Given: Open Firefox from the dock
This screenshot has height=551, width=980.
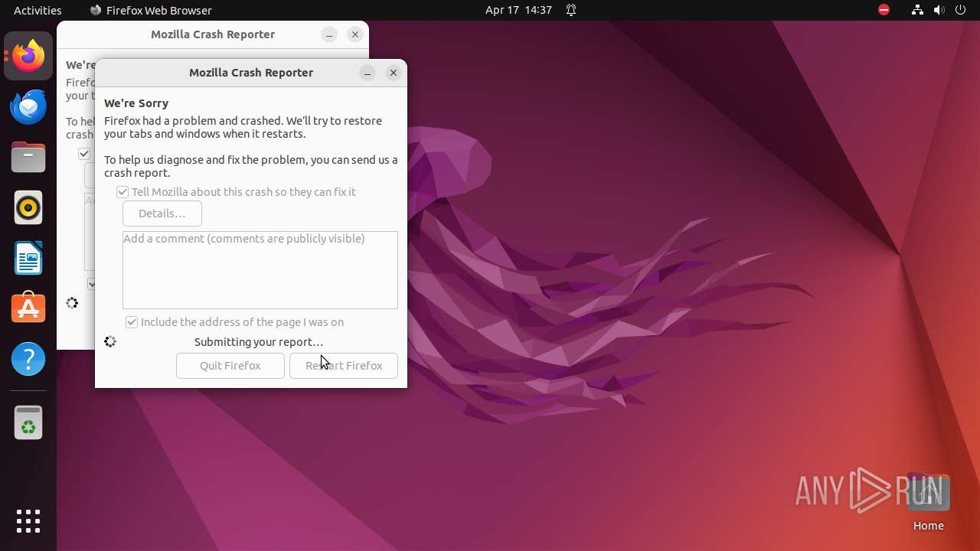Looking at the screenshot, I should pos(28,56).
